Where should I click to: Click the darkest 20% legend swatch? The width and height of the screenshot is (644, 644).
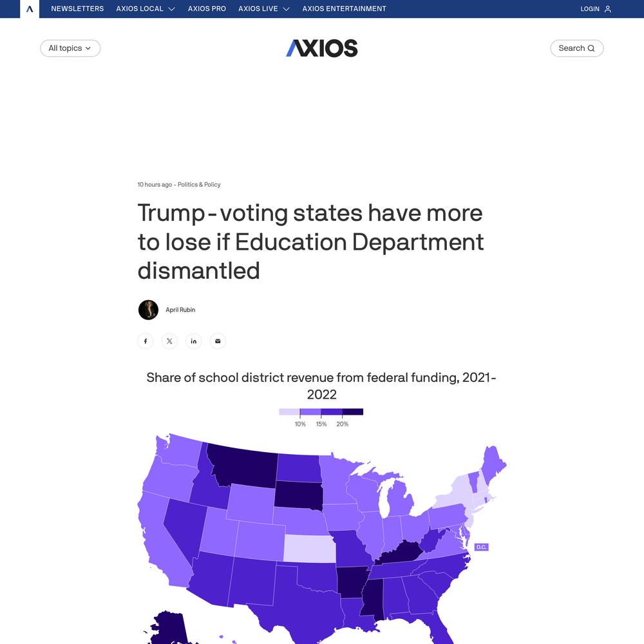pos(353,412)
